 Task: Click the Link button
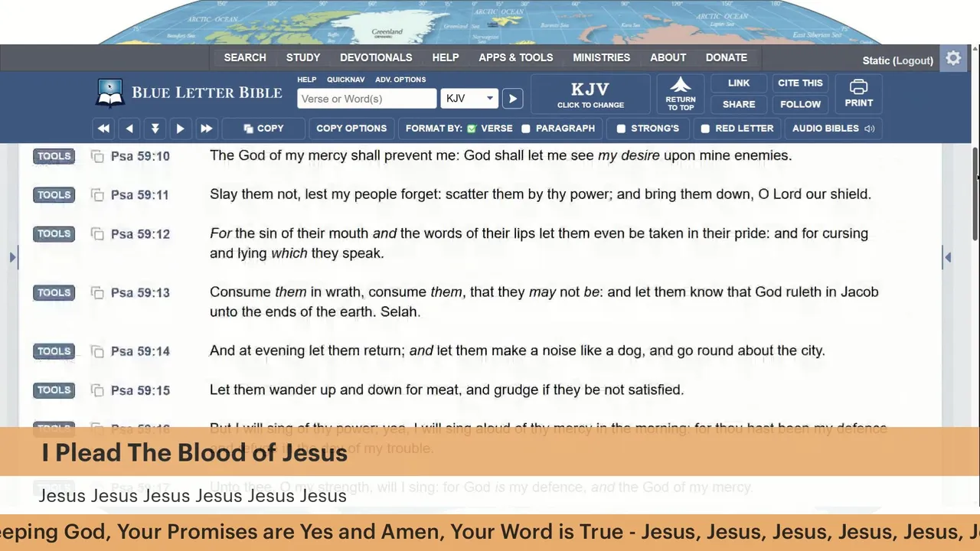tap(739, 83)
